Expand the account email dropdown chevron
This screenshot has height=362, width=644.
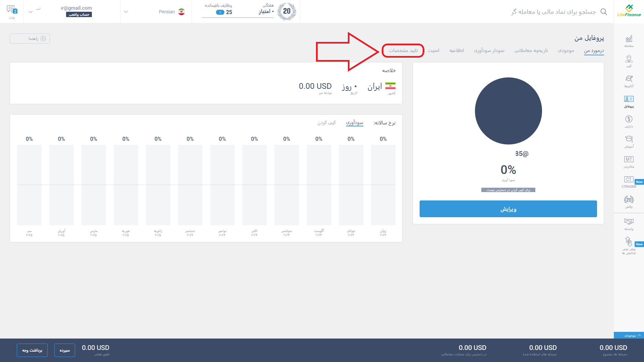31,12
